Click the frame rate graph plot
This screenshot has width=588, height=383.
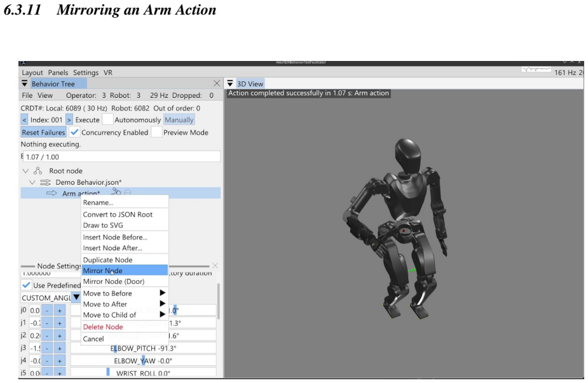click(x=537, y=70)
